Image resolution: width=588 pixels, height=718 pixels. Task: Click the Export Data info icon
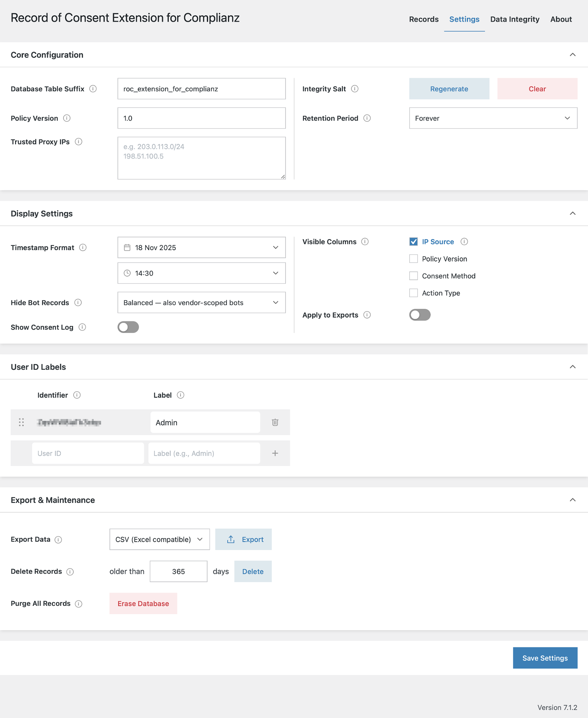pos(58,539)
